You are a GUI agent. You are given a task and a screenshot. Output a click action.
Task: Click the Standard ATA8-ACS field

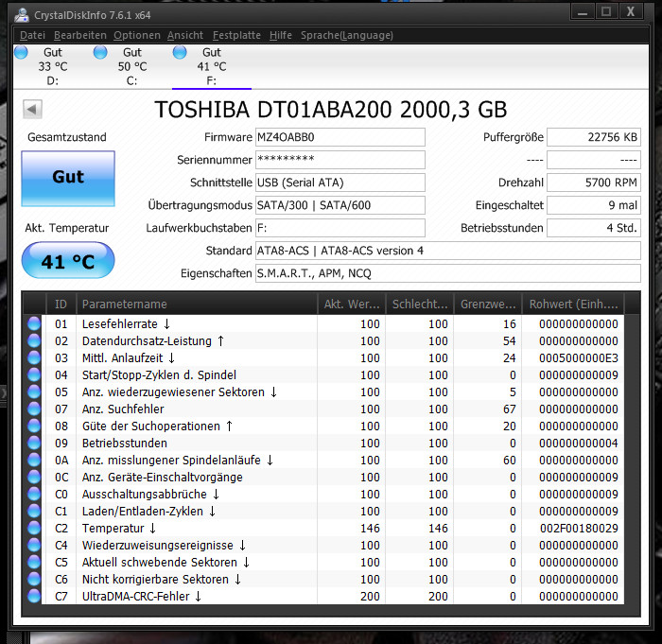[448, 251]
